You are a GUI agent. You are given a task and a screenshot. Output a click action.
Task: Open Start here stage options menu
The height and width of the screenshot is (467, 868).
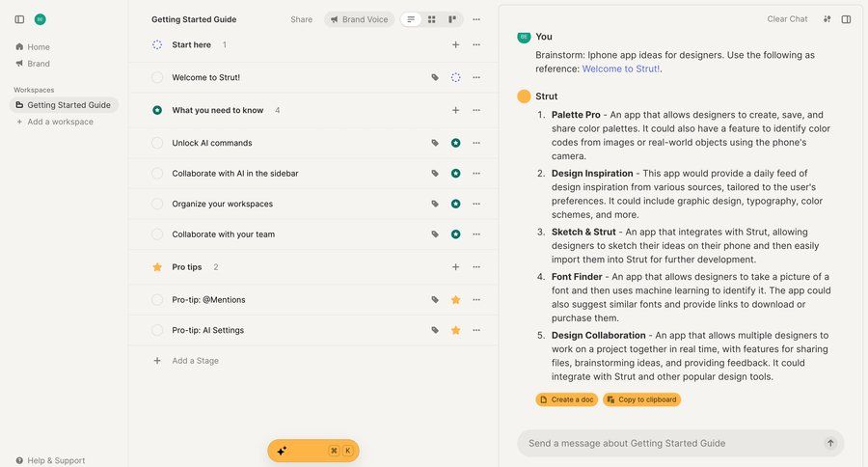(476, 45)
